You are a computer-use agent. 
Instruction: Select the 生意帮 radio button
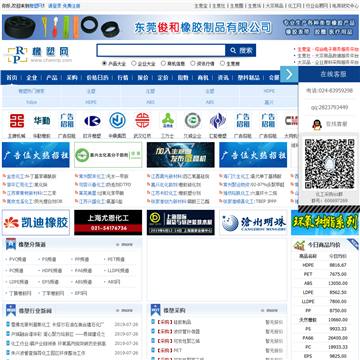click(222, 63)
